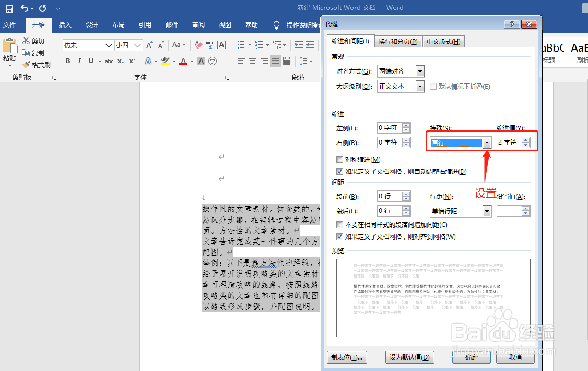This screenshot has width=588, height=371.
Task: Open the phonetic guide wén icon
Action: click(x=210, y=45)
